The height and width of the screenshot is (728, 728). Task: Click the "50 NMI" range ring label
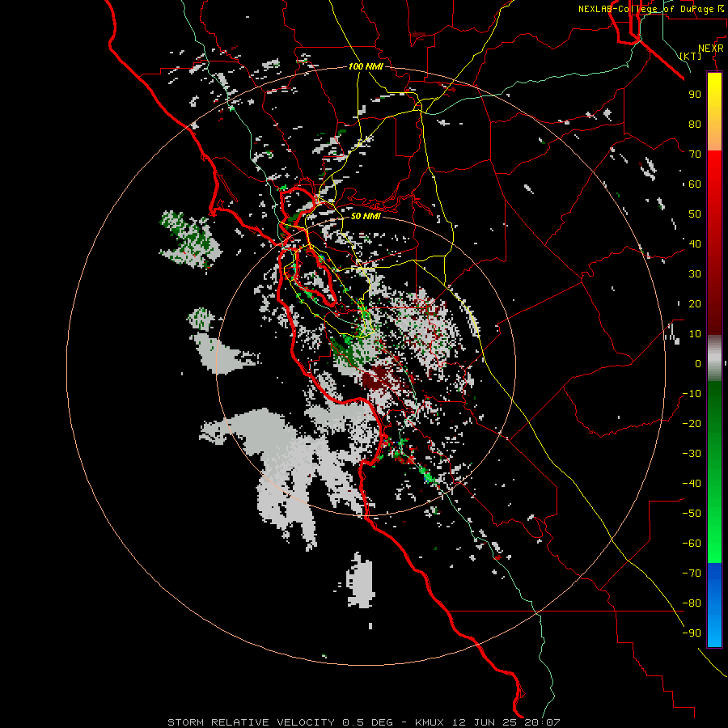(x=366, y=216)
